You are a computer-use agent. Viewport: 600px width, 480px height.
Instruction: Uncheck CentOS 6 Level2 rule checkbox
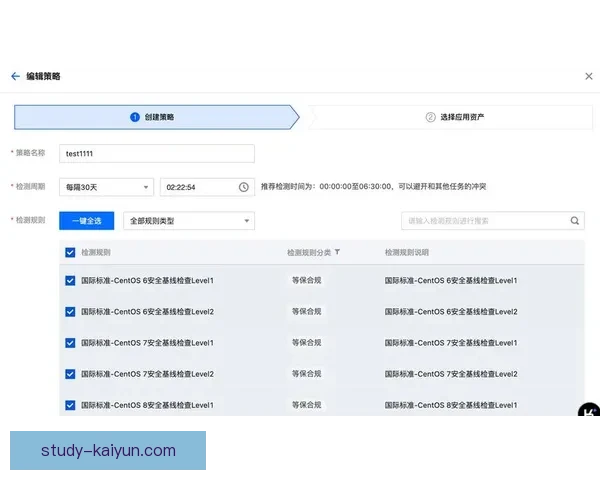click(70, 312)
